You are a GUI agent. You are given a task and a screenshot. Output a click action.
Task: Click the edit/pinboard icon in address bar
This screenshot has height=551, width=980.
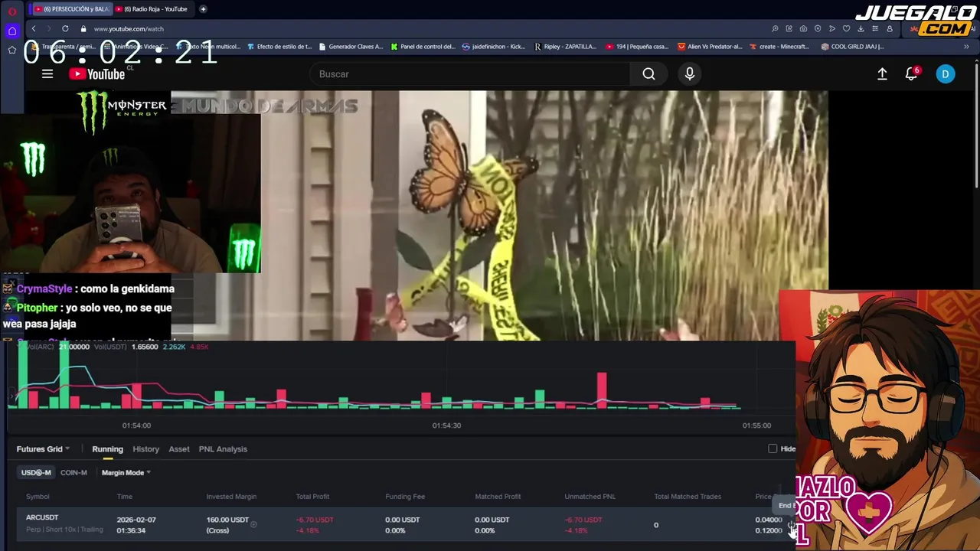[x=789, y=28]
